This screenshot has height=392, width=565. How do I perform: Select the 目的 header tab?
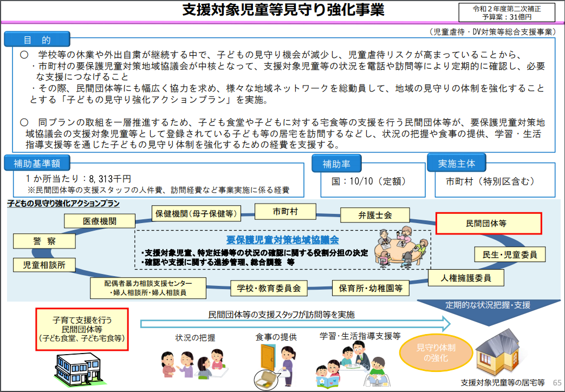point(37,40)
